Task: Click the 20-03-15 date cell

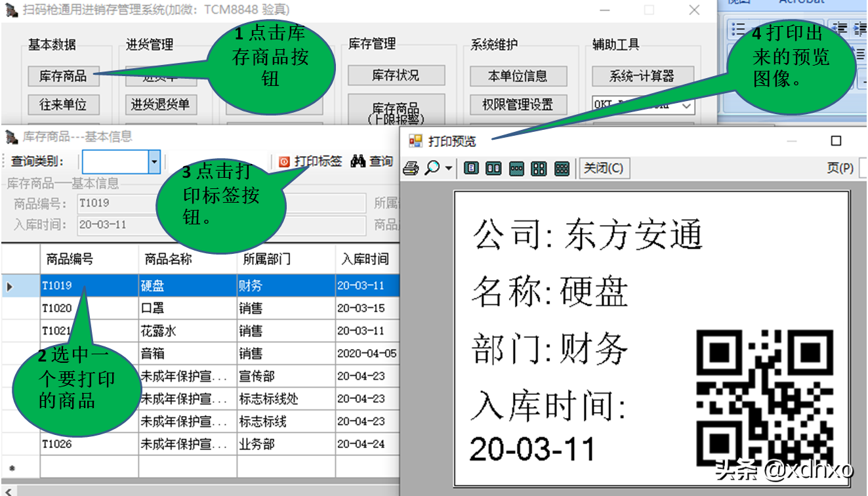Action: (367, 308)
